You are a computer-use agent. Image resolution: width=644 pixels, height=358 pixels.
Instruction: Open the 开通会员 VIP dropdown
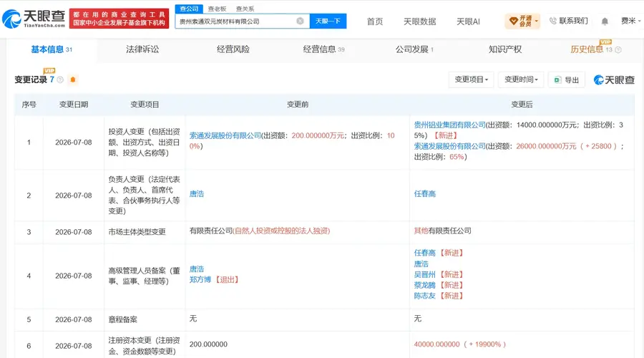click(x=522, y=21)
